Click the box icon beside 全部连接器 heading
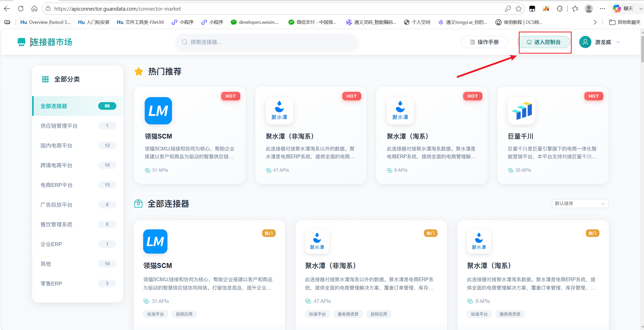The image size is (644, 330). (x=138, y=204)
